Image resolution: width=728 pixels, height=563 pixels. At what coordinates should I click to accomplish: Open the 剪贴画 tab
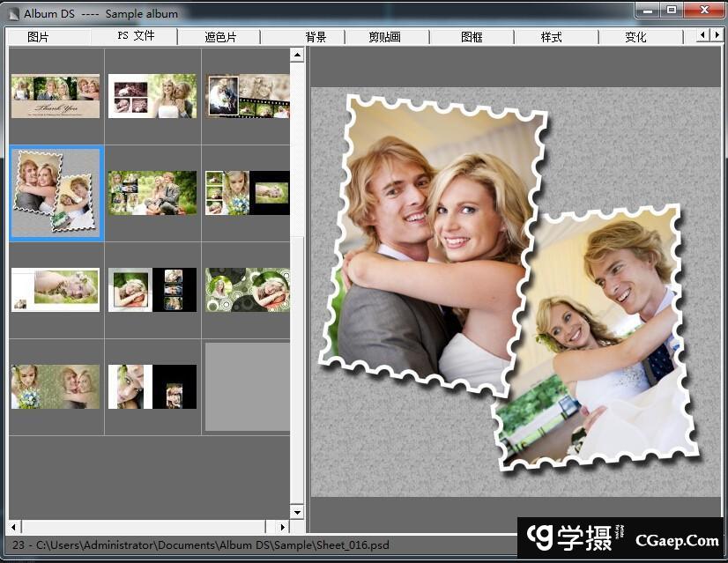pos(384,37)
